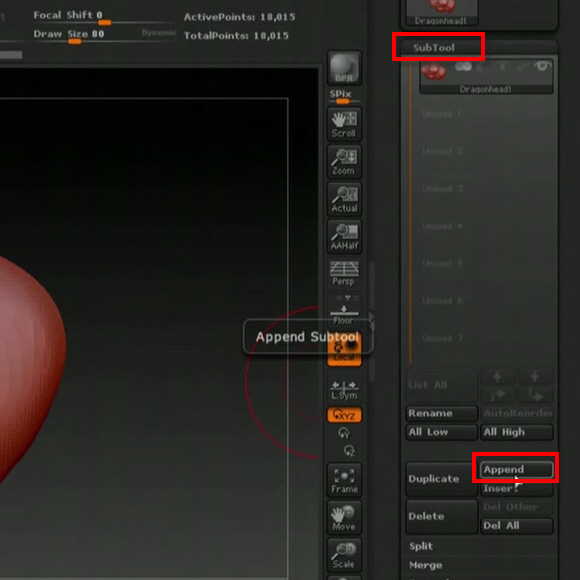
Task: Click the Insert subtool button
Action: click(517, 488)
